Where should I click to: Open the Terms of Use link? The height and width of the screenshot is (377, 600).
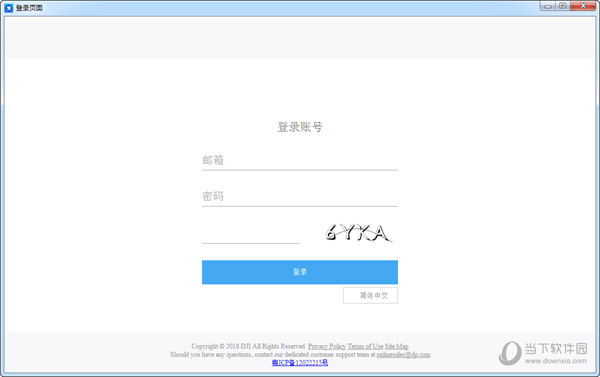tap(365, 346)
